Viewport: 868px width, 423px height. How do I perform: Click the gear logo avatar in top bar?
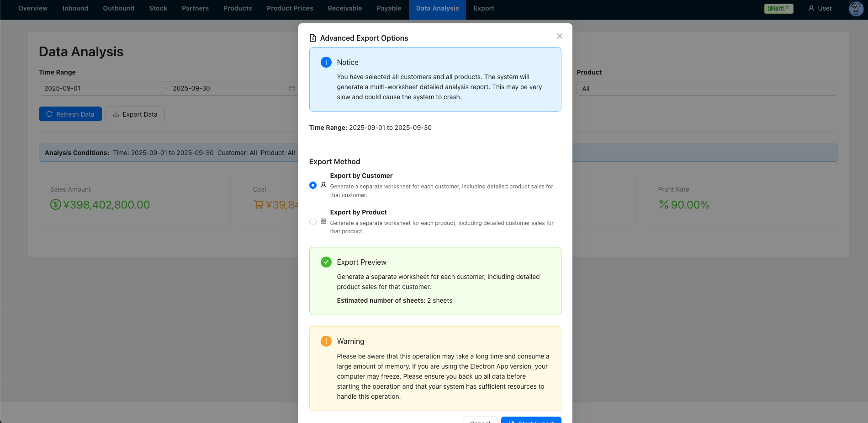856,8
